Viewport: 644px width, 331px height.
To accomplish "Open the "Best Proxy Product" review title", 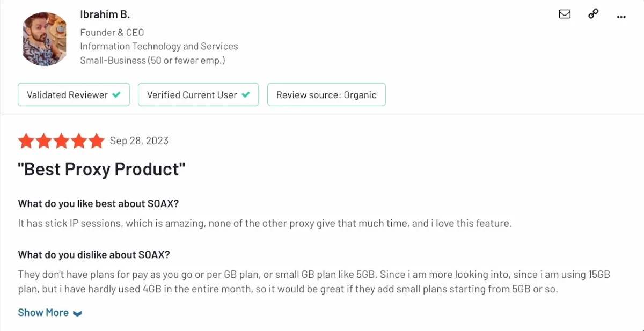I will point(101,170).
